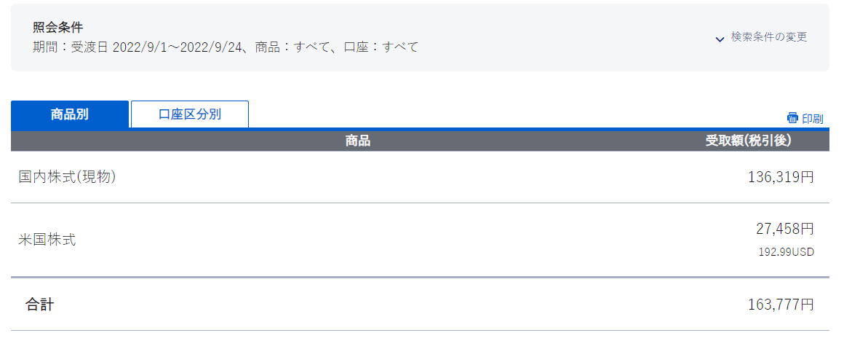Viewport: 868px width, 349px height.
Task: Click the 商品：すべて condition text
Action: point(292,47)
